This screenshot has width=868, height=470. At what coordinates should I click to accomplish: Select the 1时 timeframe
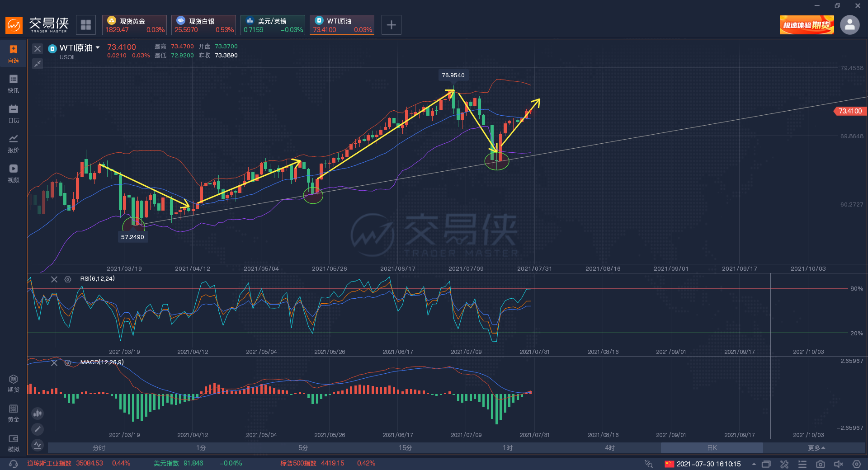click(x=508, y=448)
